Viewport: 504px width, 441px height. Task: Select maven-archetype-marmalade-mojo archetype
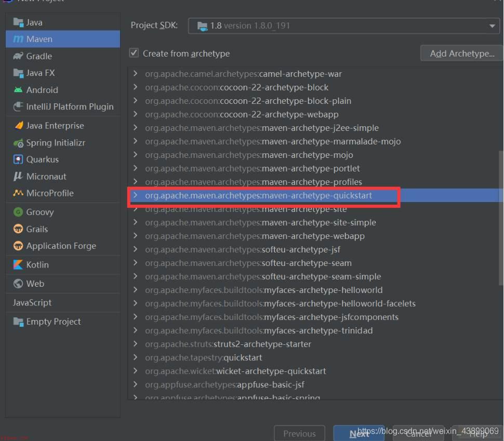(273, 141)
